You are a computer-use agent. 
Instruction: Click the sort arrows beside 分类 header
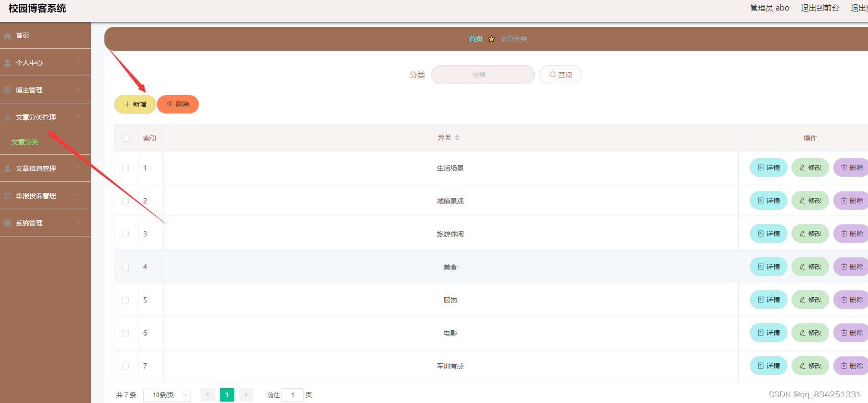[x=457, y=137]
